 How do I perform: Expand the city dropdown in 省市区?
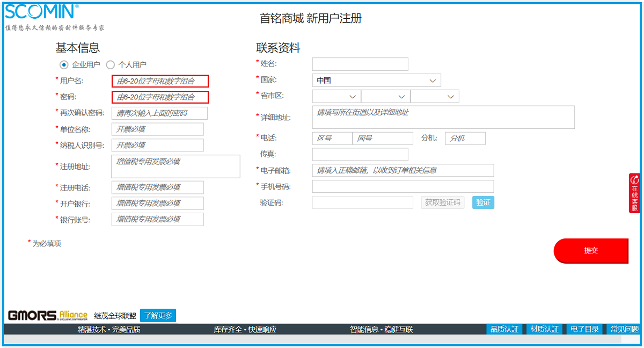pyautogui.click(x=385, y=97)
